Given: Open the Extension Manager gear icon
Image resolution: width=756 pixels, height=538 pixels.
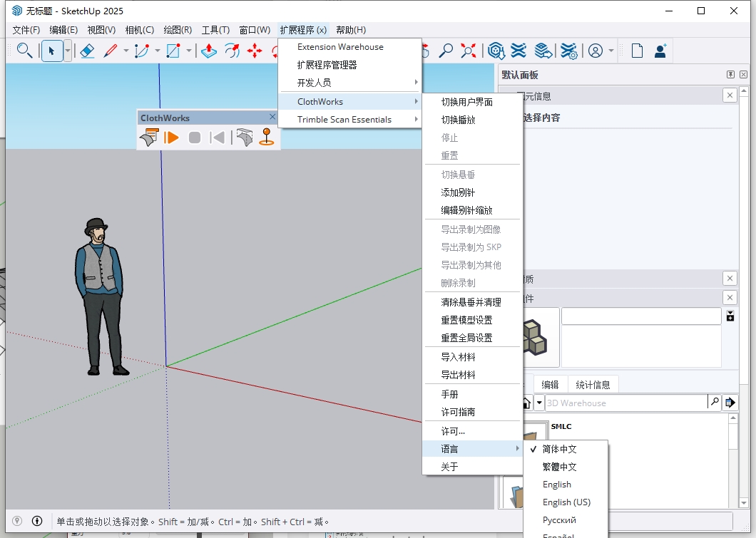Looking at the screenshot, I should point(569,51).
